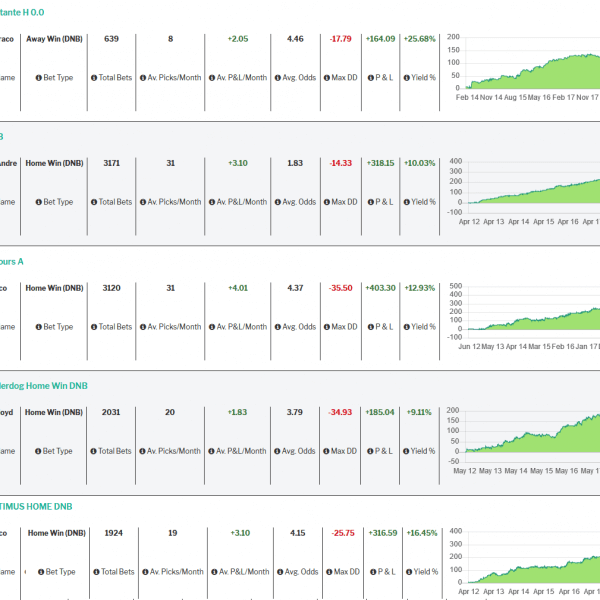Open the 'TIMUS HOME DNB' system link
The width and height of the screenshot is (600, 600).
pos(36,507)
